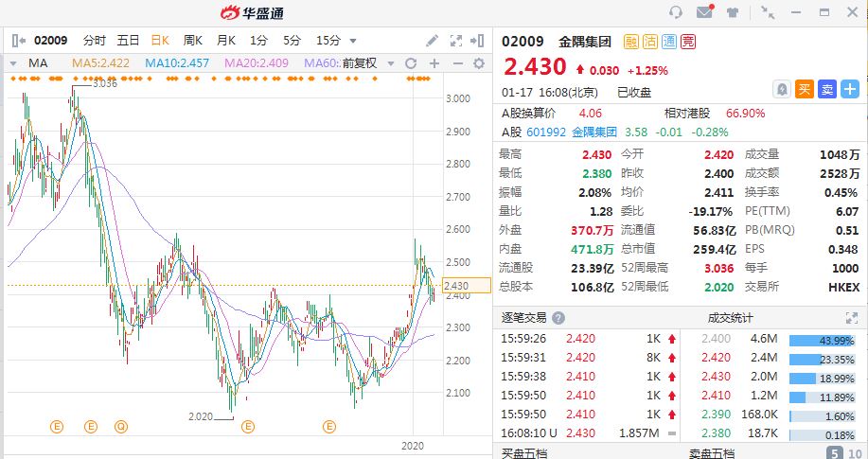Collapse the left panel using the arrow icon
The height and width of the screenshot is (459, 868).
coord(18,41)
